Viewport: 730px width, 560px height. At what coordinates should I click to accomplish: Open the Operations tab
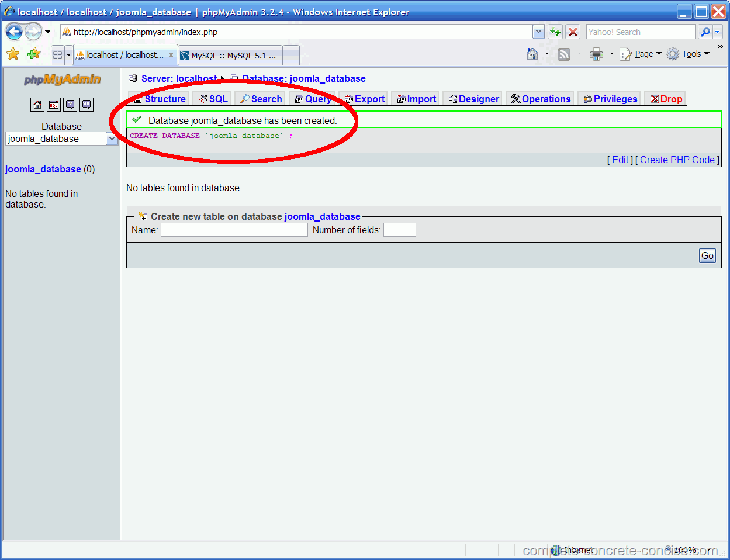541,99
